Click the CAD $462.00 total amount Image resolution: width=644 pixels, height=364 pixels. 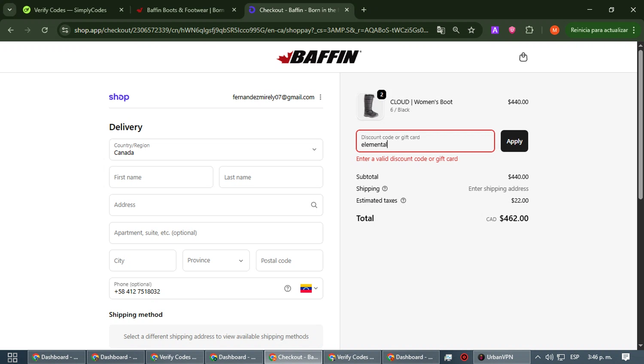507,218
